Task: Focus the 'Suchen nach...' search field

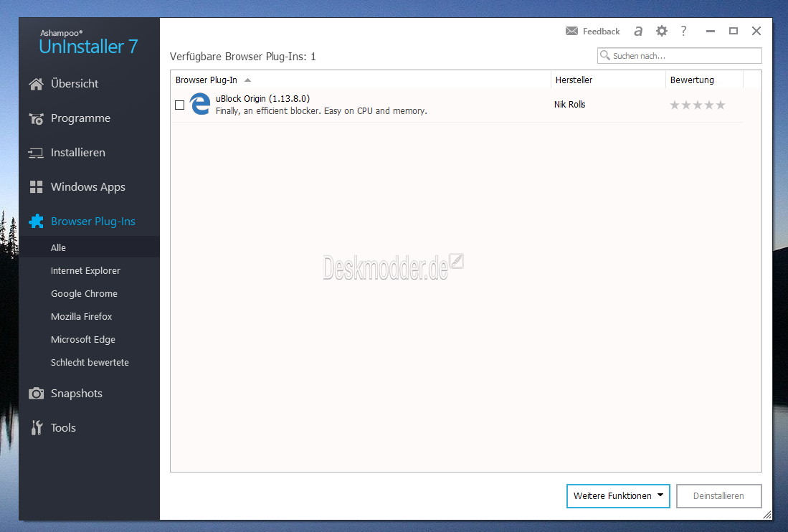Action: click(680, 56)
